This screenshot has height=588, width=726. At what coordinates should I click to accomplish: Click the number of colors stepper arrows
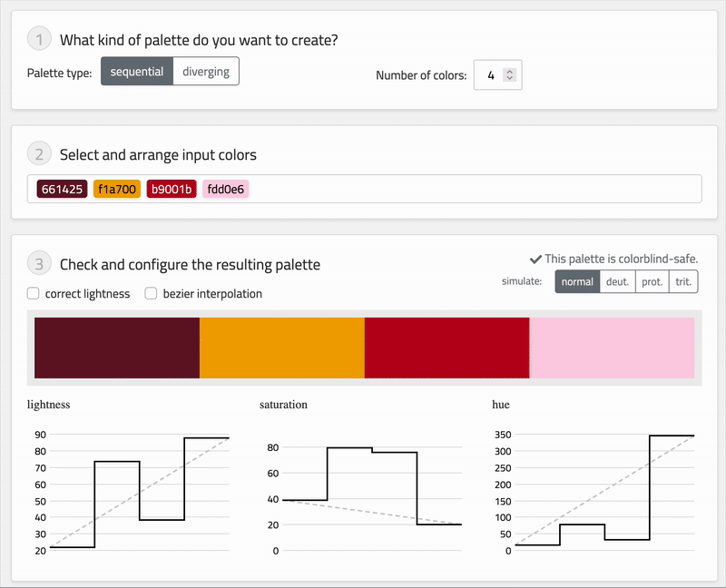(x=510, y=76)
